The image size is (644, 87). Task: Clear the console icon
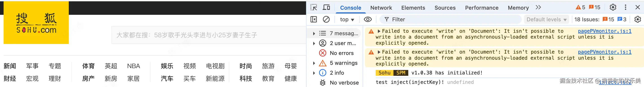point(326,20)
